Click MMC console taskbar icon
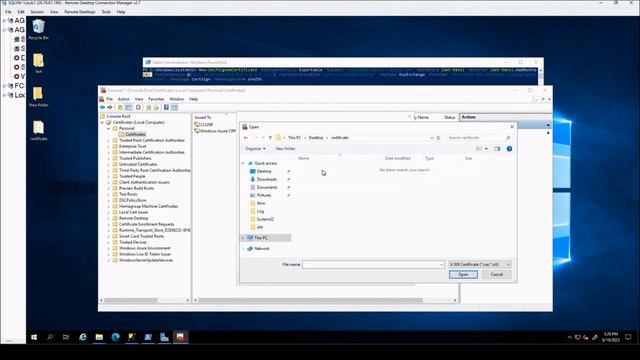 pyautogui.click(x=180, y=337)
